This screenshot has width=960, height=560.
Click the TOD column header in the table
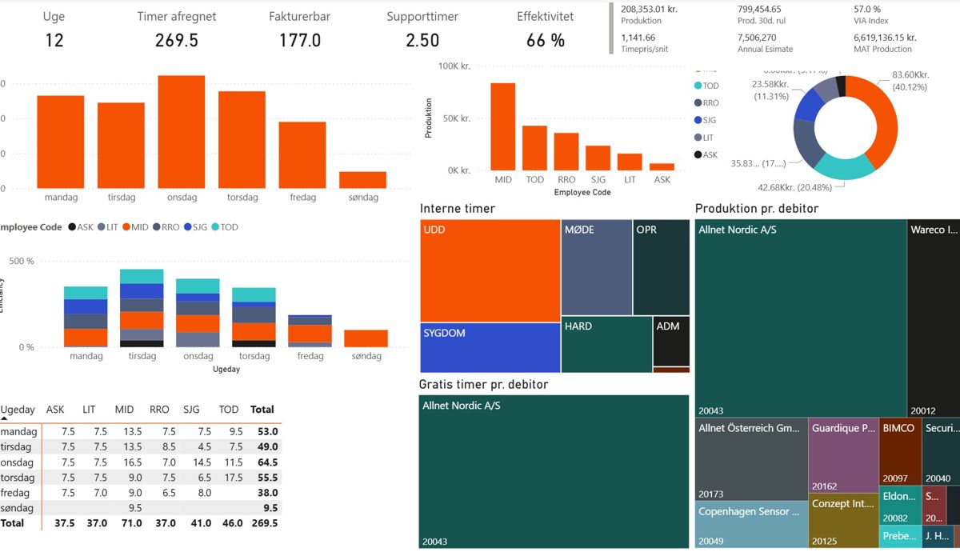pos(229,409)
